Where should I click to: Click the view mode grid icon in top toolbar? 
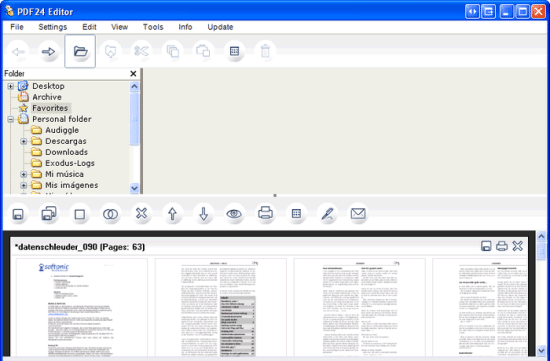tap(234, 52)
